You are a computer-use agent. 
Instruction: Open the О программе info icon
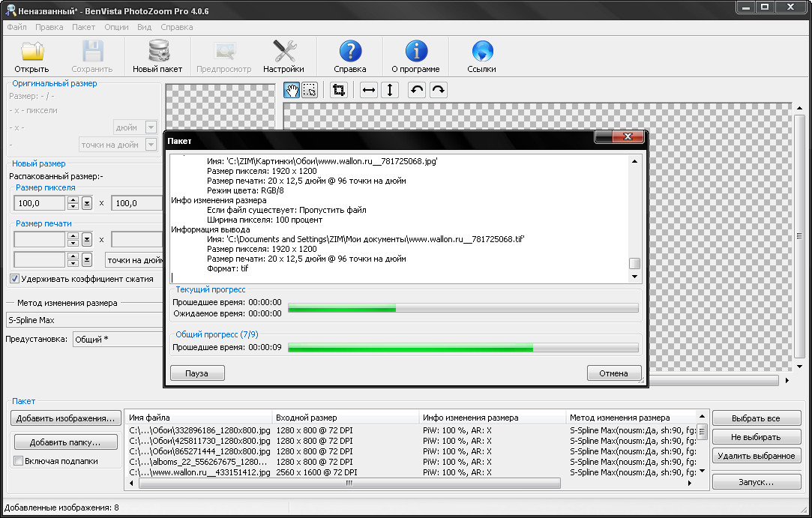[416, 51]
